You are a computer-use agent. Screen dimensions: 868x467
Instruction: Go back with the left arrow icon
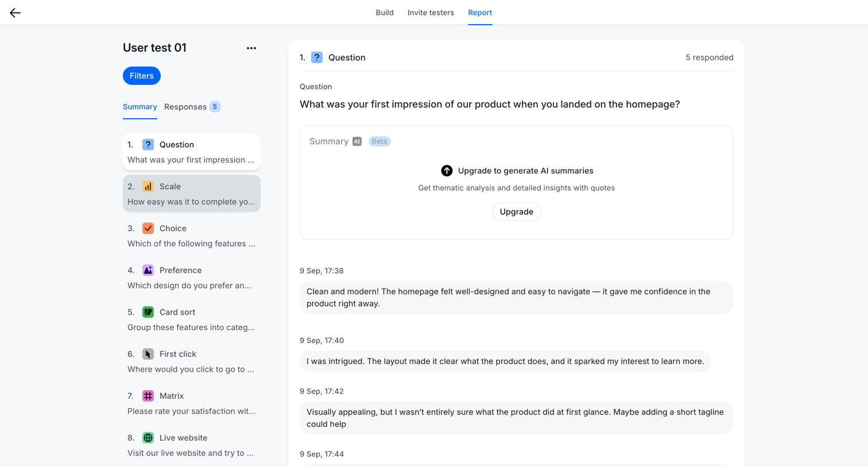15,13
